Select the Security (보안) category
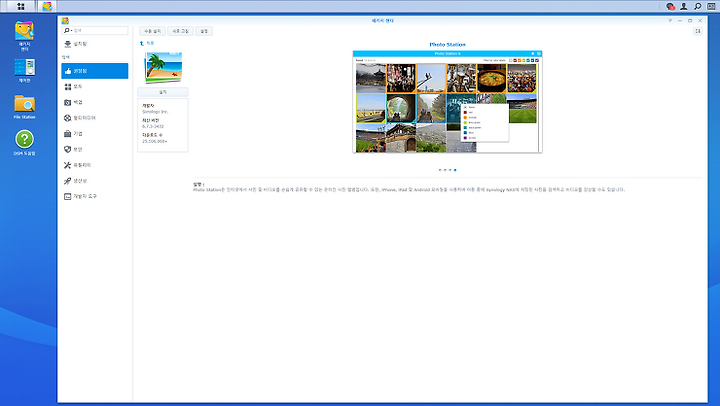 point(95,149)
